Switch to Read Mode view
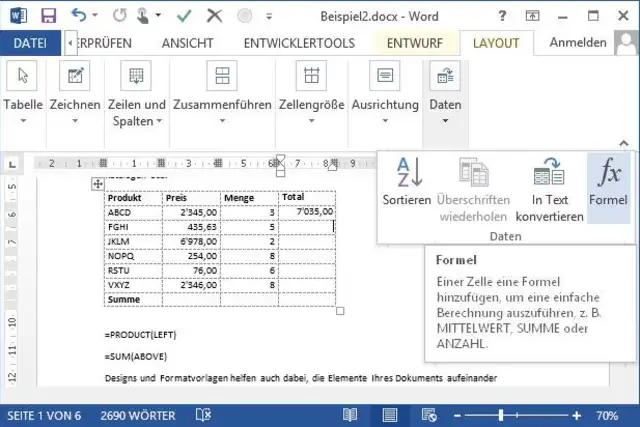640x427 pixels. 349,414
